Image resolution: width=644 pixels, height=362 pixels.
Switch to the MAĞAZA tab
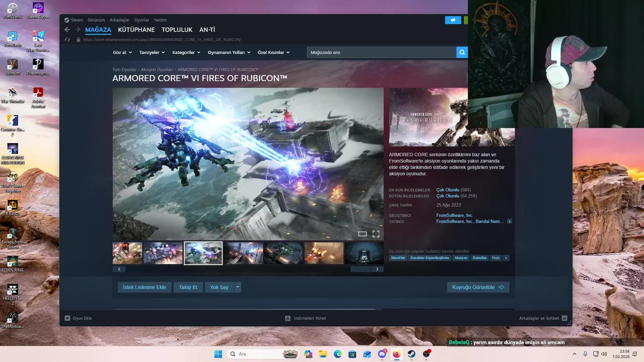(98, 30)
